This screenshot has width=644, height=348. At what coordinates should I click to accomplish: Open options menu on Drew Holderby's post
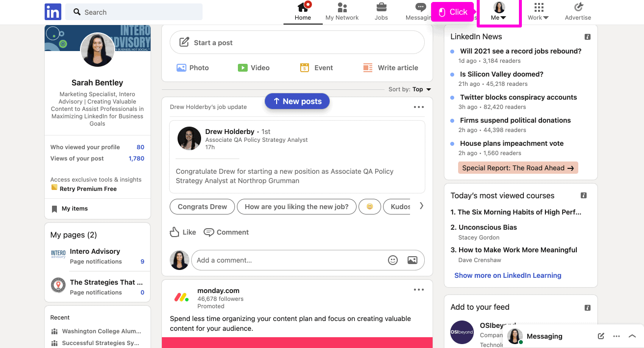pyautogui.click(x=418, y=107)
